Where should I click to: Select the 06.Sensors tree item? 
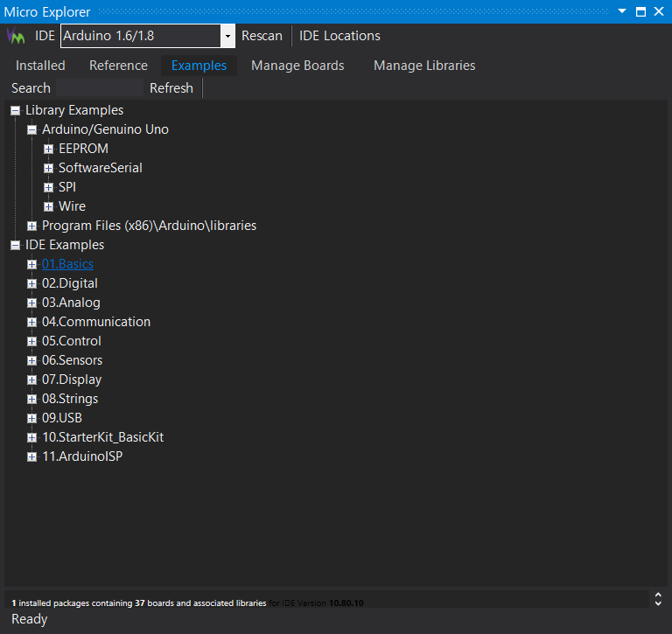point(72,360)
